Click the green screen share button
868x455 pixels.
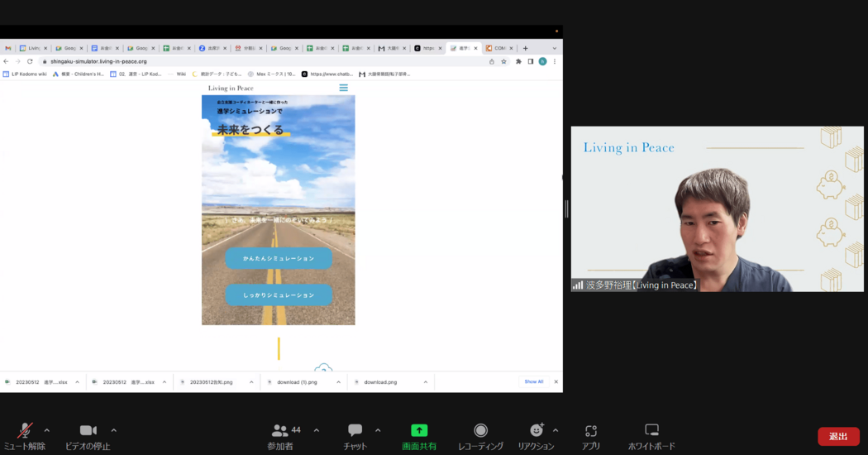(420, 431)
